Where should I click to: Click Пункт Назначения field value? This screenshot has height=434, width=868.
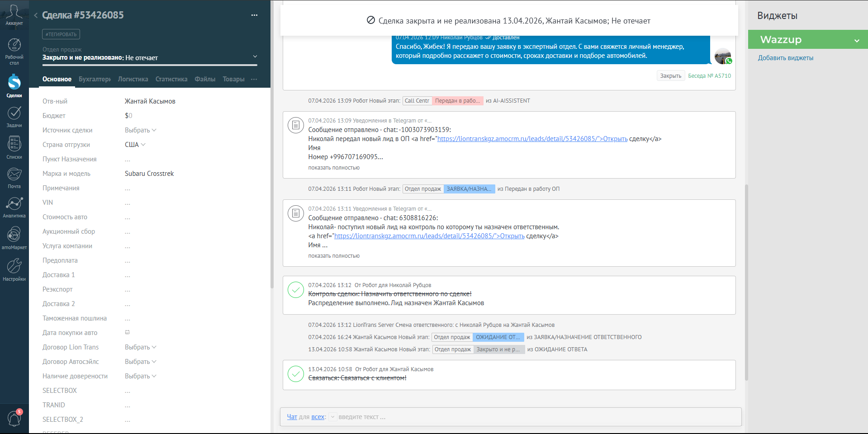pos(128,159)
